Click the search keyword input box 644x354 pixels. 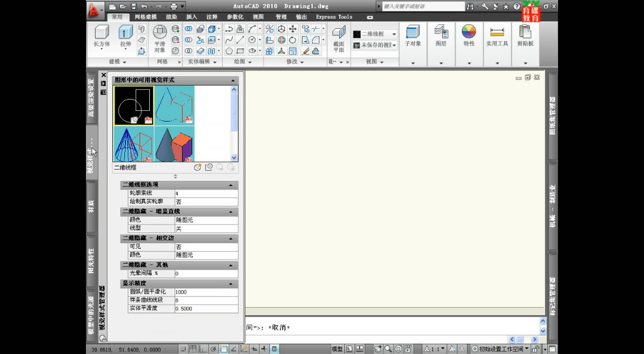[423, 6]
